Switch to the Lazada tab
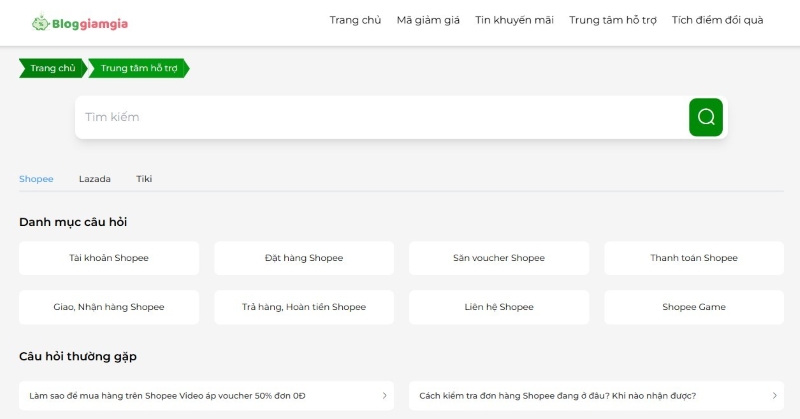This screenshot has height=419, width=800. (x=95, y=179)
